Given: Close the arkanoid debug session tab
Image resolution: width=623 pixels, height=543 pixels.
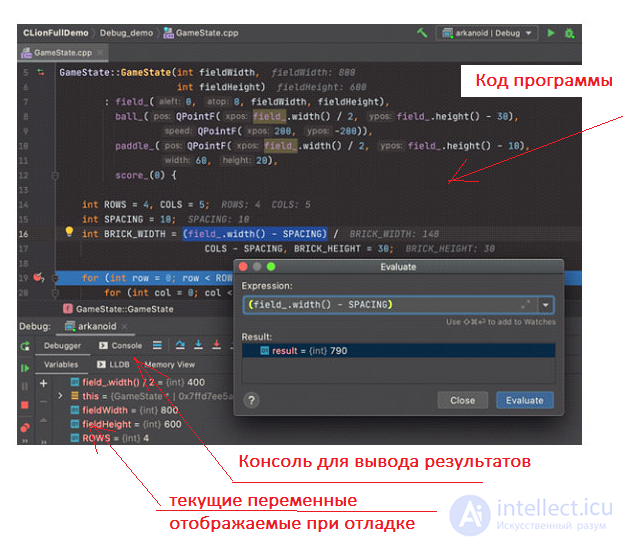Looking at the screenshot, I should tap(124, 327).
